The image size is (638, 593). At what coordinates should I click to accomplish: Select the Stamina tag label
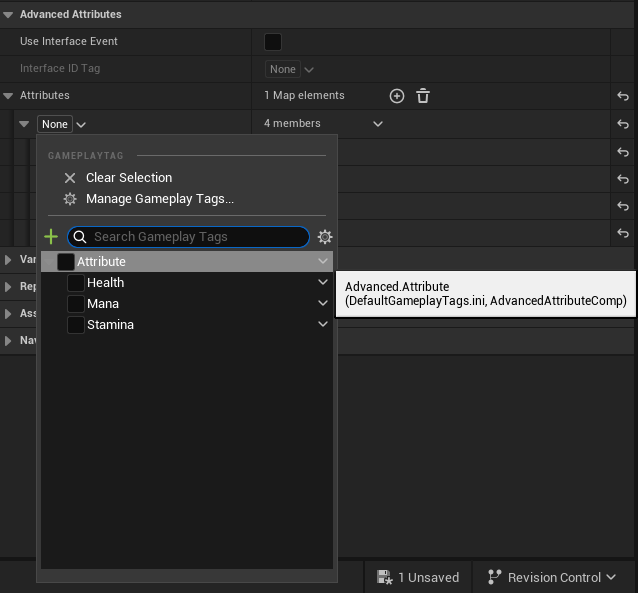(x=110, y=325)
